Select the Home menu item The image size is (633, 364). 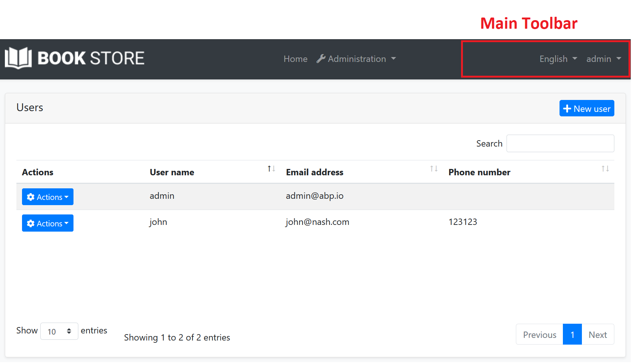(x=295, y=59)
